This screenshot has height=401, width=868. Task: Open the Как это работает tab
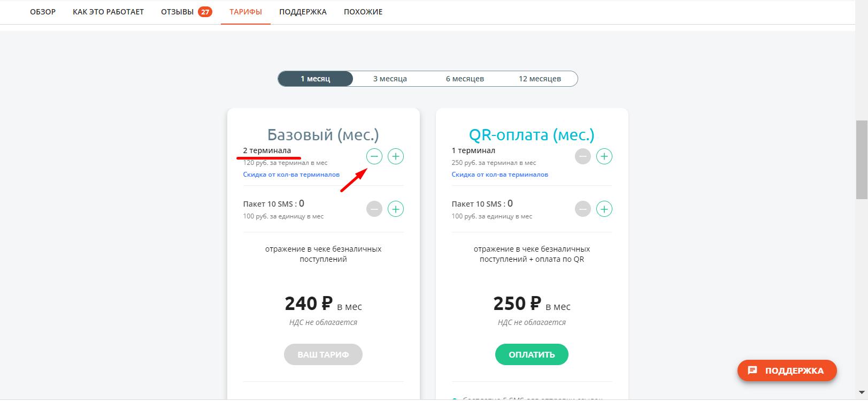(x=108, y=12)
